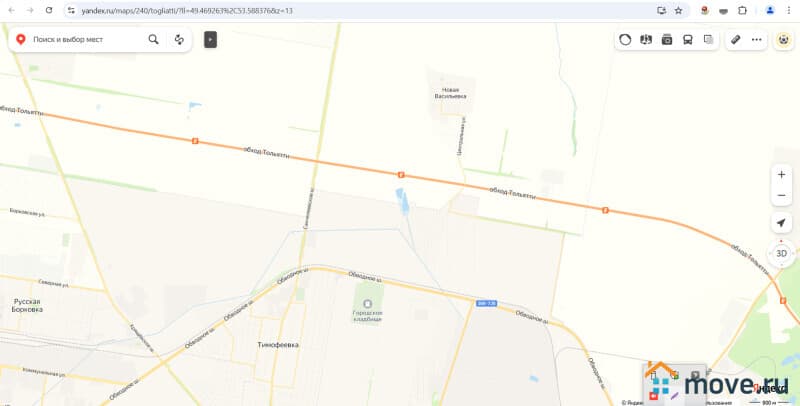Click the search magnifier icon
800x406 pixels.
pos(153,40)
